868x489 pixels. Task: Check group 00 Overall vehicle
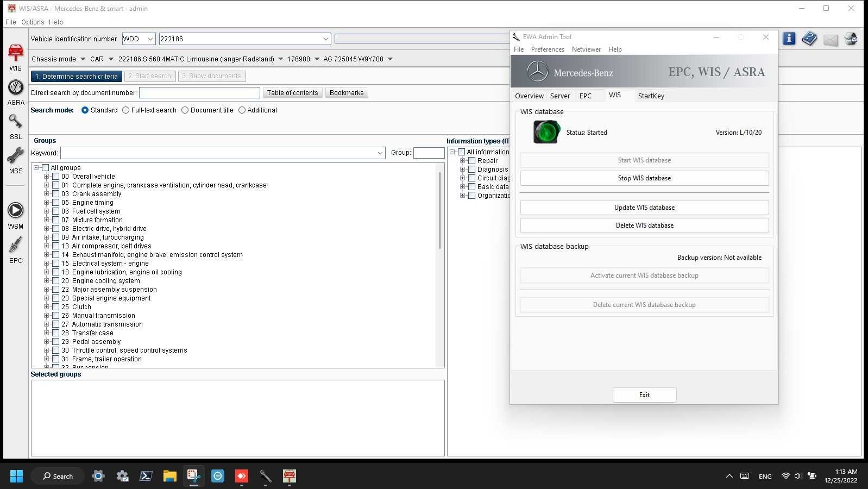[55, 177]
